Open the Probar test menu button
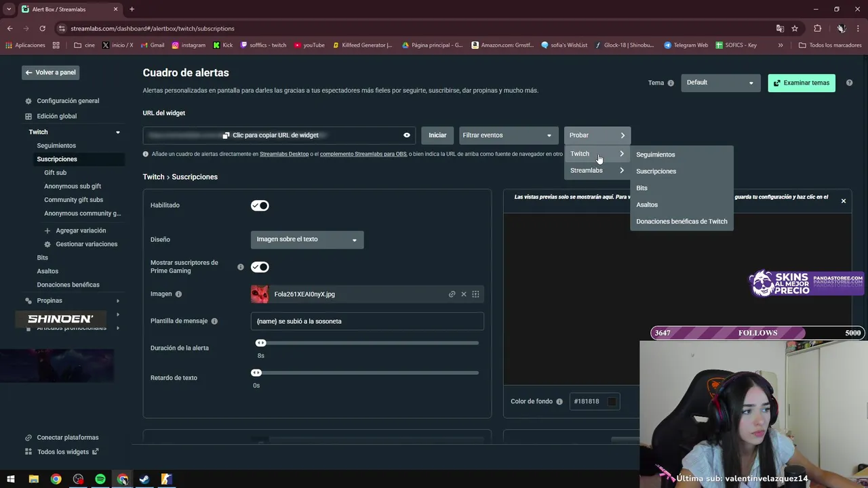 (597, 135)
